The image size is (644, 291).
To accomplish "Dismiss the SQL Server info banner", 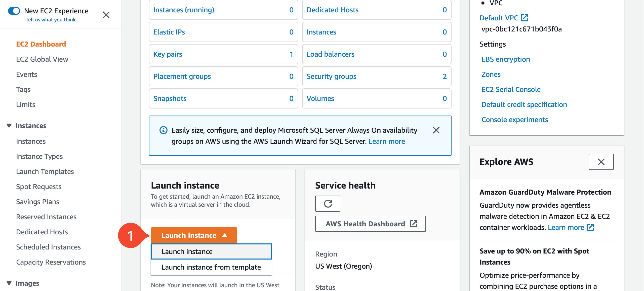I will click(436, 130).
